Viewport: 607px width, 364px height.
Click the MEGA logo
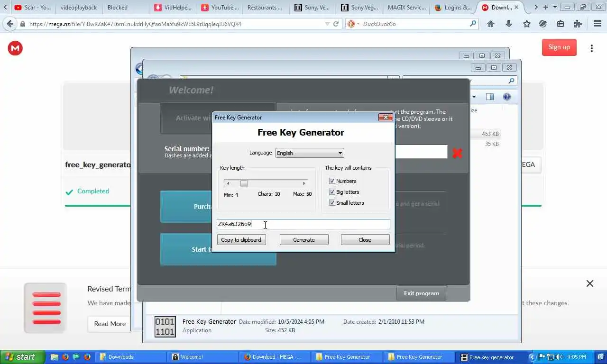pyautogui.click(x=15, y=48)
